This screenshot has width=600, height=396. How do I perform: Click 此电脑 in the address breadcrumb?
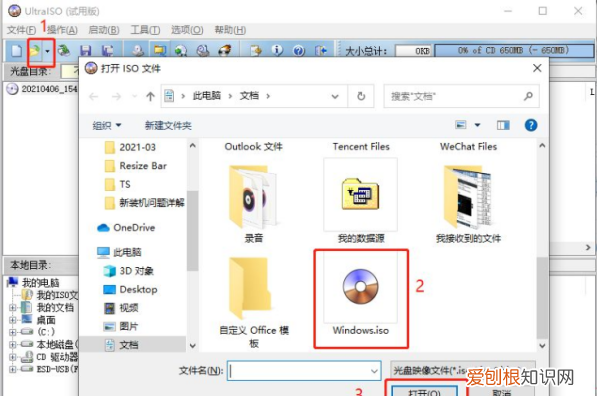pyautogui.click(x=207, y=96)
